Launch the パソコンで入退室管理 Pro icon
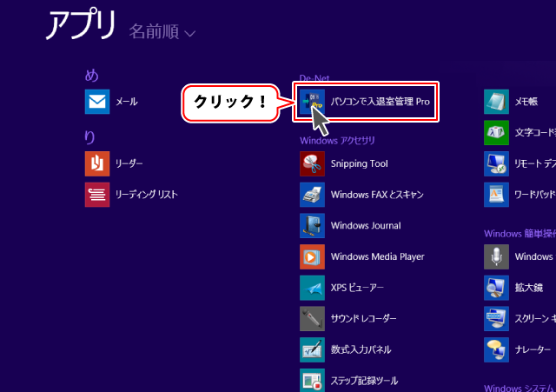 (x=312, y=102)
